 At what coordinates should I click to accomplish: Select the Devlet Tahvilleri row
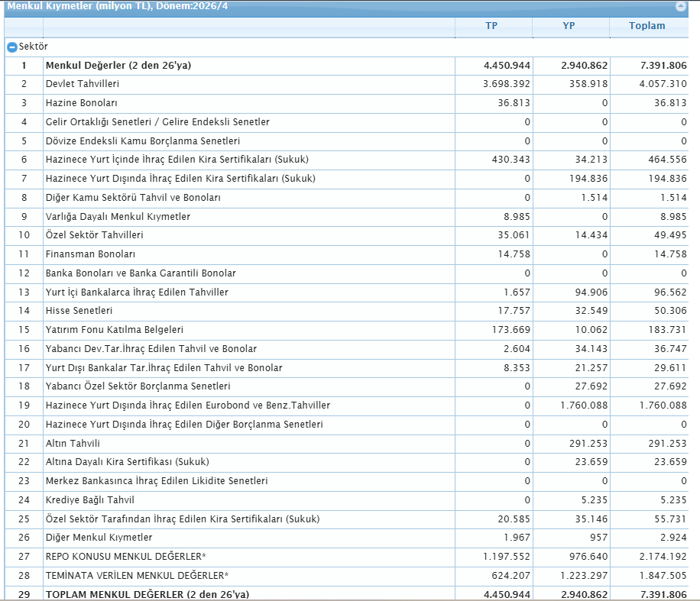(346, 84)
